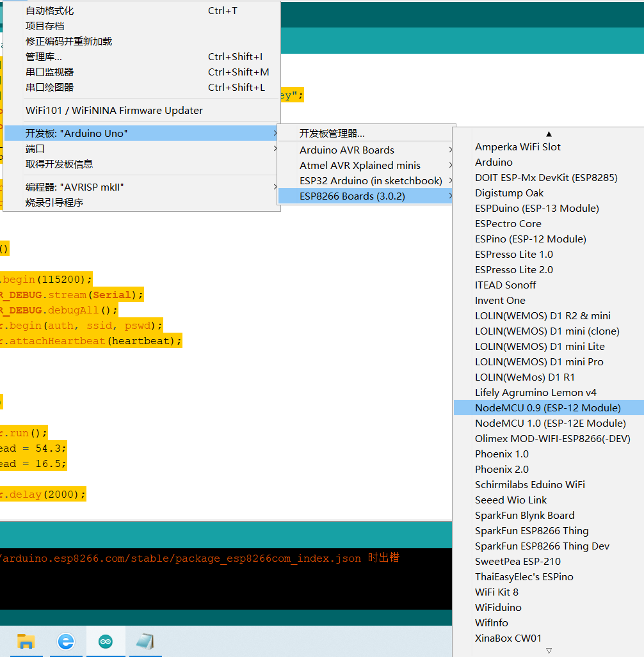Viewport: 644px width, 657px height.
Task: Select SparkFun ESP8266 Thing board
Action: (x=549, y=531)
